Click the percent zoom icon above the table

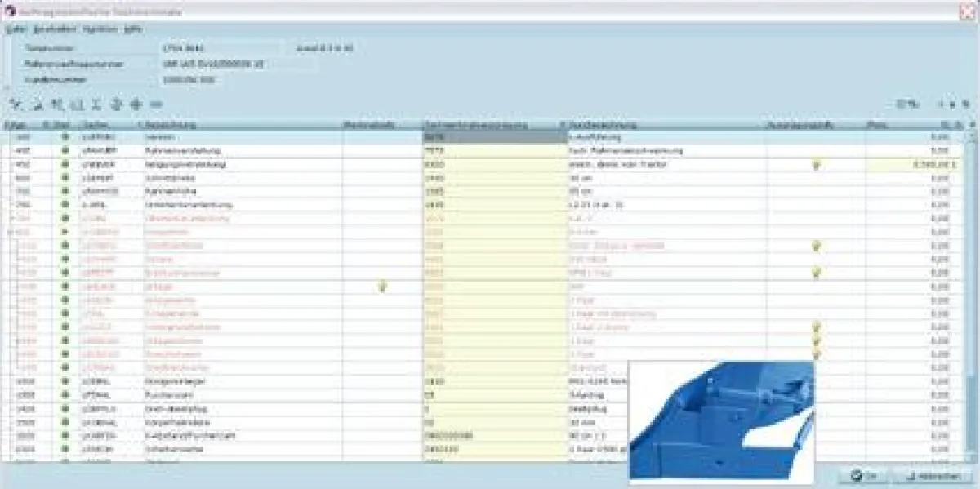pos(903,104)
